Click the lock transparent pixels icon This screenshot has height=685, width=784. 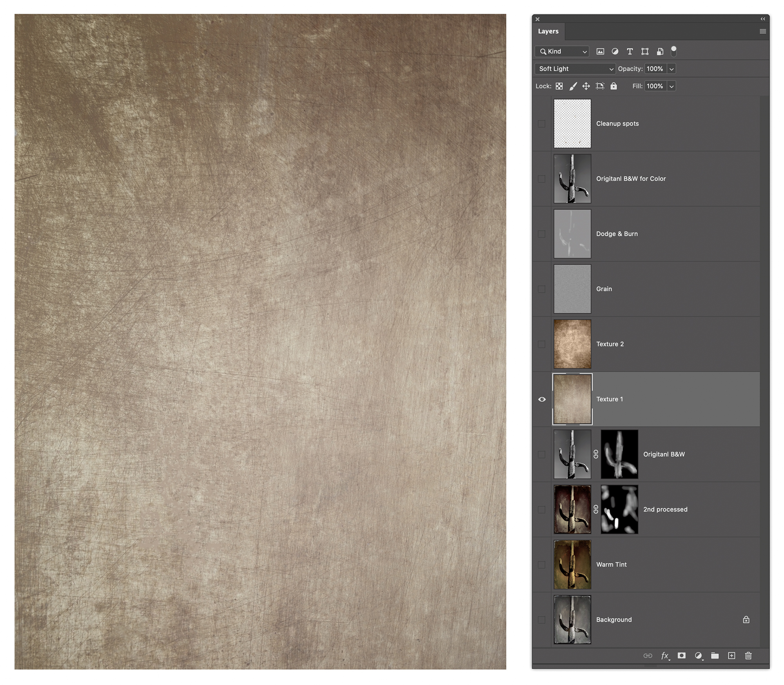click(x=559, y=86)
